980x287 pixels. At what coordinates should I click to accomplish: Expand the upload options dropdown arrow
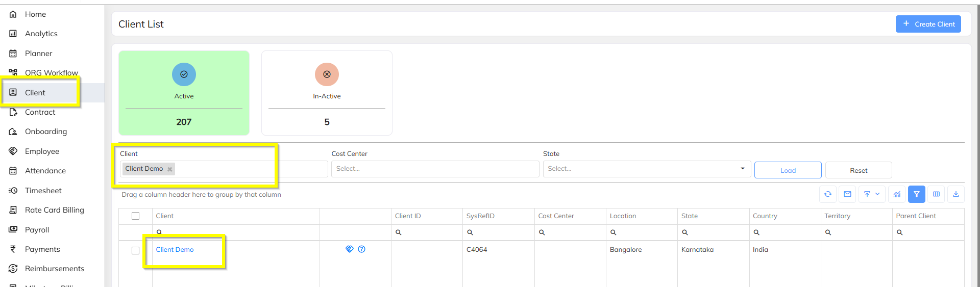877,194
